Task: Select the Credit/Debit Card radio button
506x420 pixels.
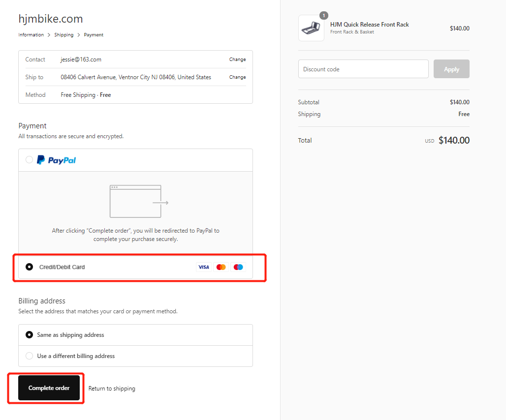Action: click(x=30, y=267)
